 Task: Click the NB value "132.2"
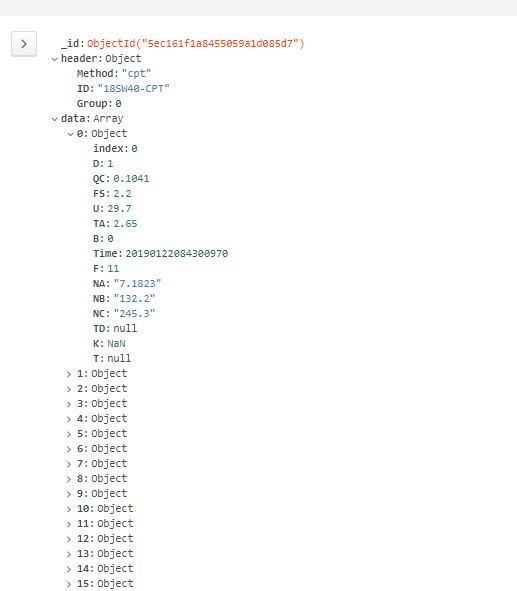pyautogui.click(x=135, y=299)
